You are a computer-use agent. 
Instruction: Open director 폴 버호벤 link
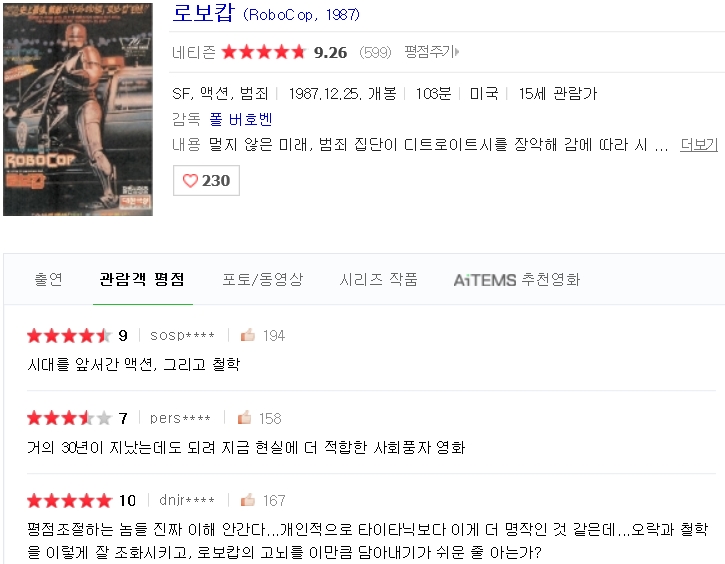click(x=240, y=119)
